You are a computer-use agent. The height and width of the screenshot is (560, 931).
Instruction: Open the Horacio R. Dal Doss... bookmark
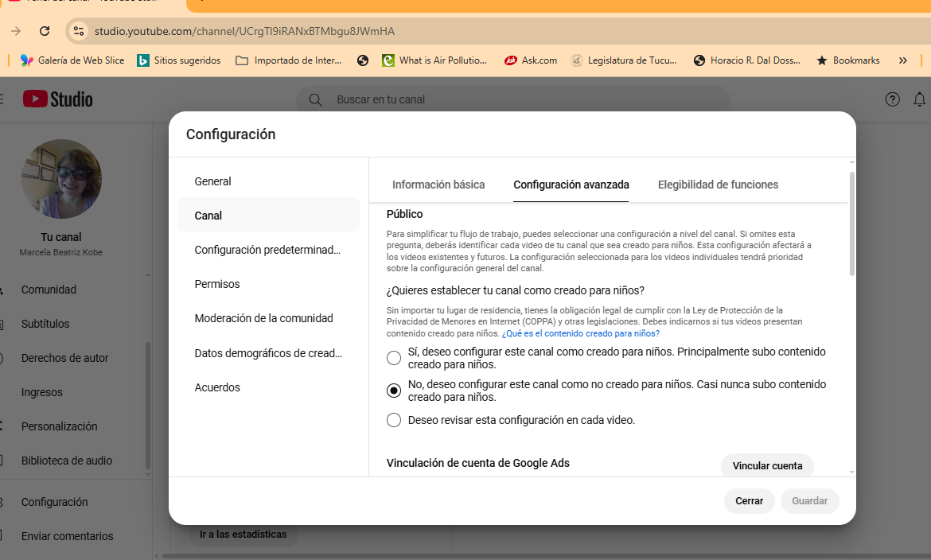(747, 60)
